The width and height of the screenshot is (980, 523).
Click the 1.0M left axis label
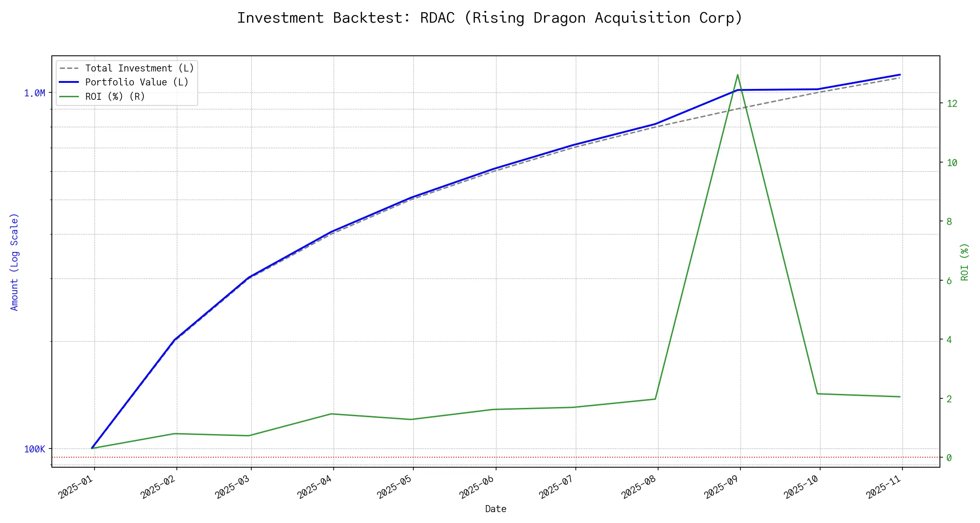click(34, 93)
